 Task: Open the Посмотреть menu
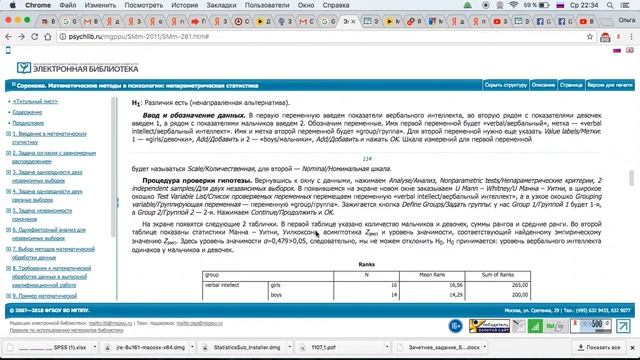click(144, 5)
